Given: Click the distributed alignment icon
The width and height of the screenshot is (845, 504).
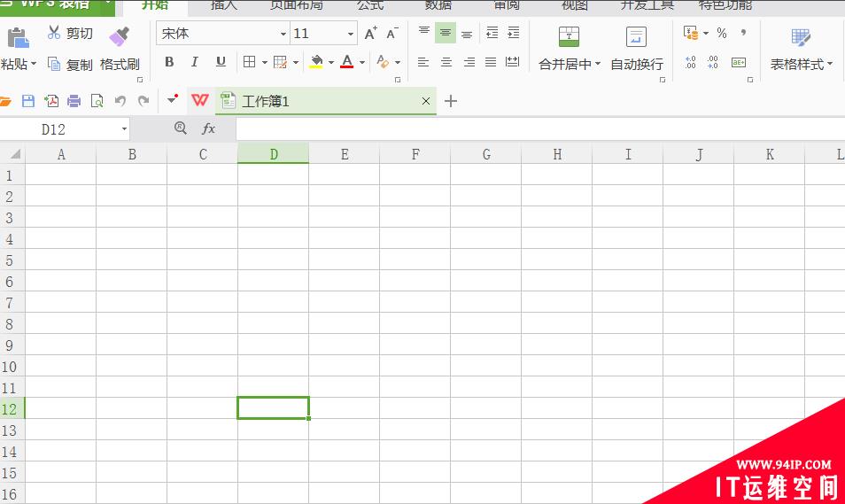Looking at the screenshot, I should 513,62.
